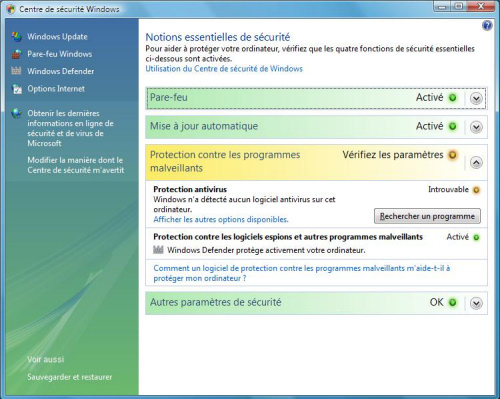This screenshot has width=500, height=399.
Task: Click the orange light next to Vérifiez les paramètres
Action: (x=453, y=155)
